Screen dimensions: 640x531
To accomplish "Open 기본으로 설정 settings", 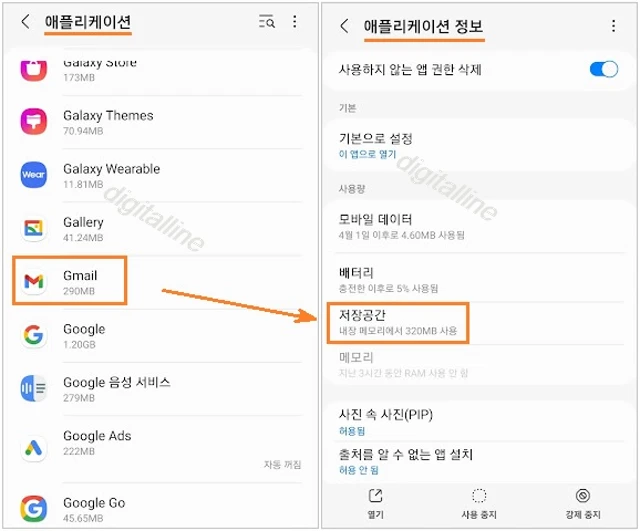I will click(x=479, y=145).
